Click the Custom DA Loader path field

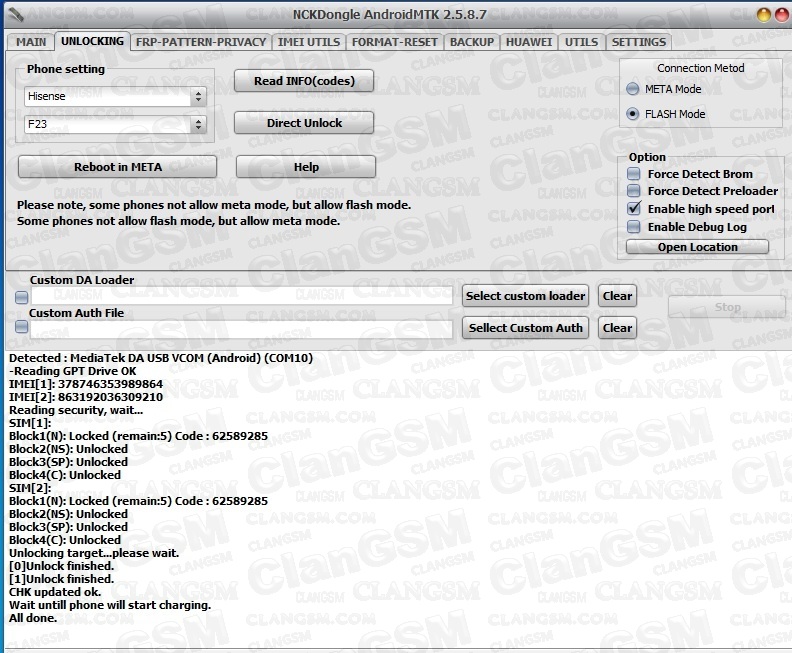[241, 296]
